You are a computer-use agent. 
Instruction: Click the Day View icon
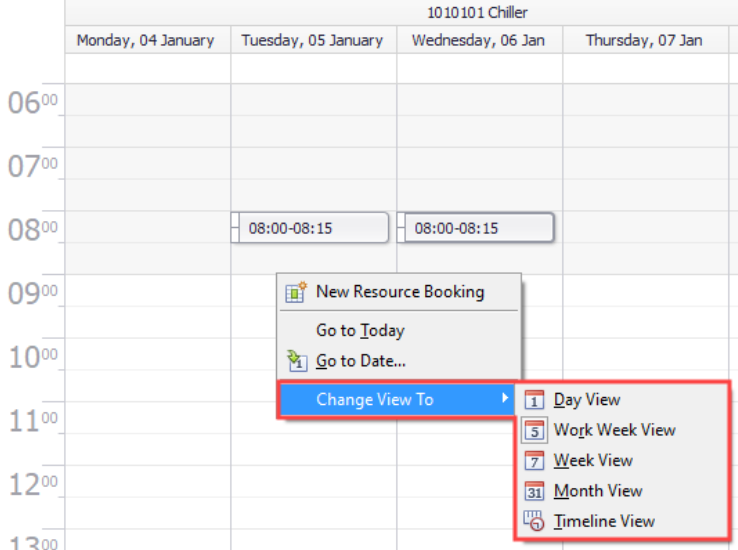[x=535, y=400]
